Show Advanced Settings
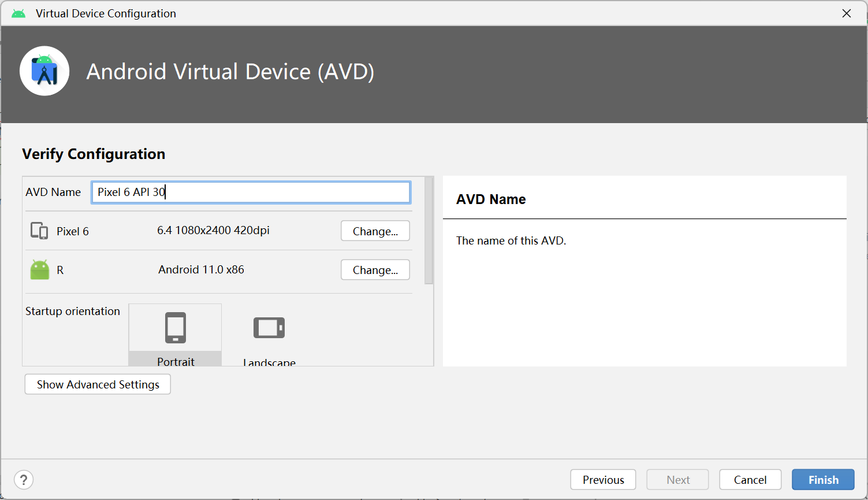This screenshot has height=500, width=868. click(x=98, y=384)
